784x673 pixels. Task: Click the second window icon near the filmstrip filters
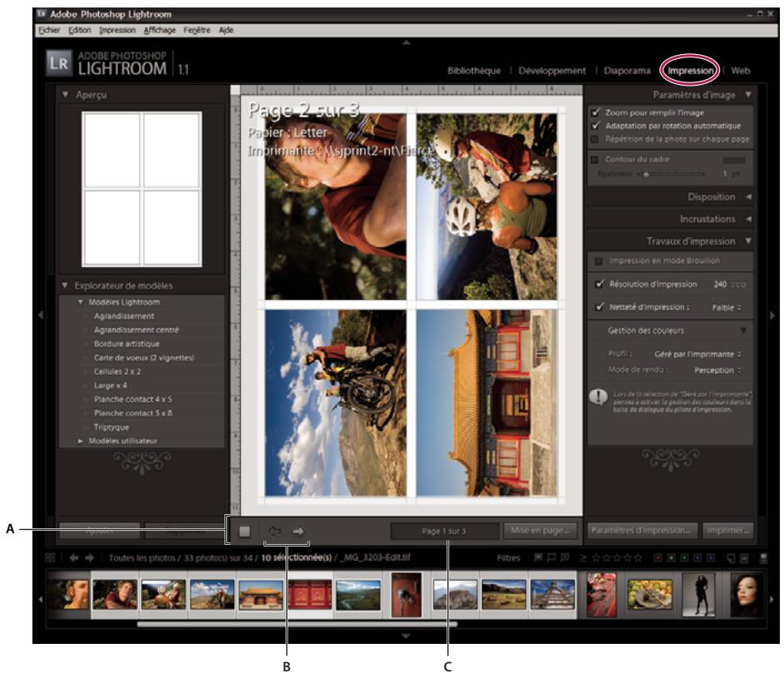tap(744, 558)
